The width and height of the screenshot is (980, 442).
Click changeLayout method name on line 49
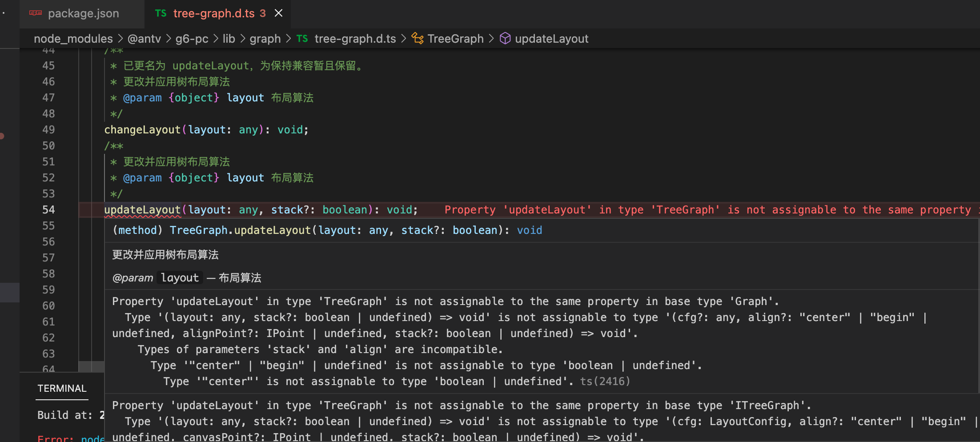point(142,130)
